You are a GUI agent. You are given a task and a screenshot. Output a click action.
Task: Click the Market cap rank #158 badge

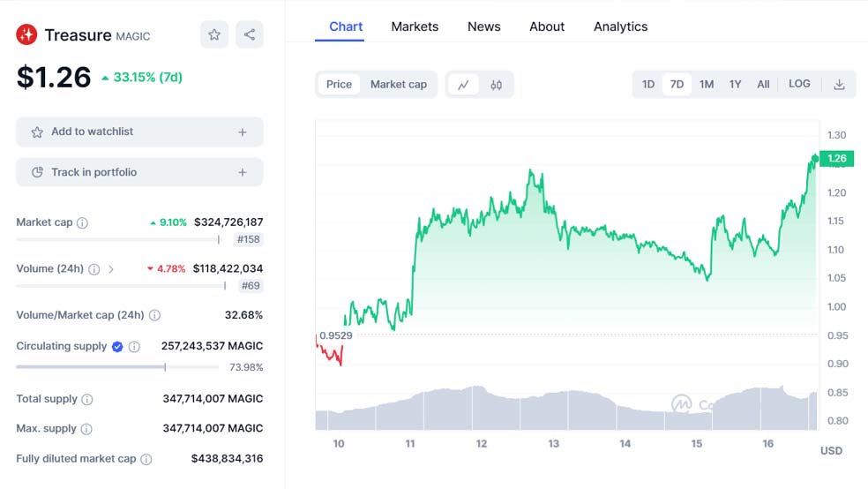(x=249, y=239)
